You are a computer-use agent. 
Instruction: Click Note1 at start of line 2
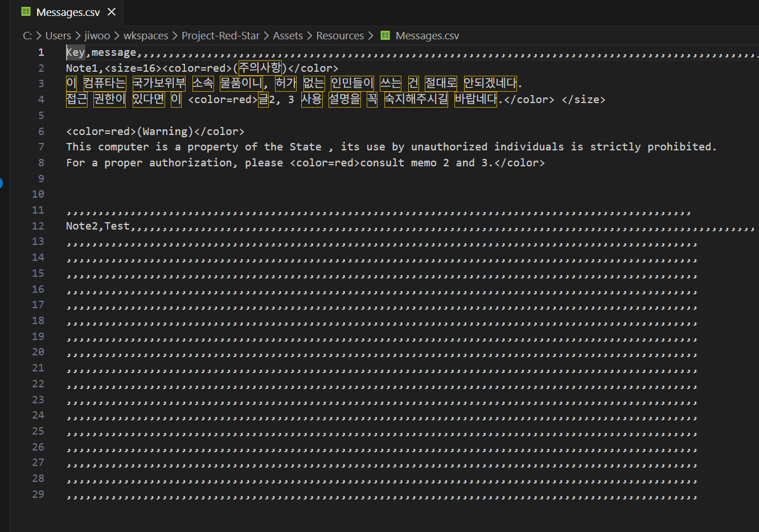pyautogui.click(x=82, y=68)
